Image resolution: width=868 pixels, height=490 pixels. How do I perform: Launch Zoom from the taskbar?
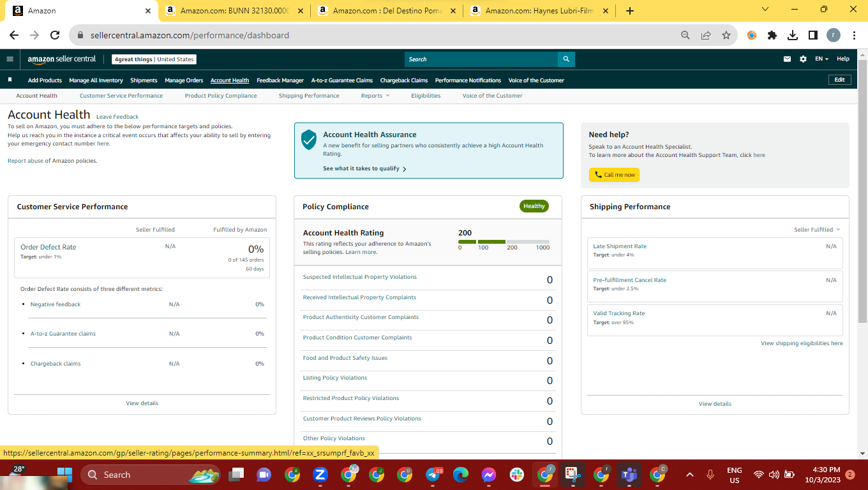click(320, 475)
